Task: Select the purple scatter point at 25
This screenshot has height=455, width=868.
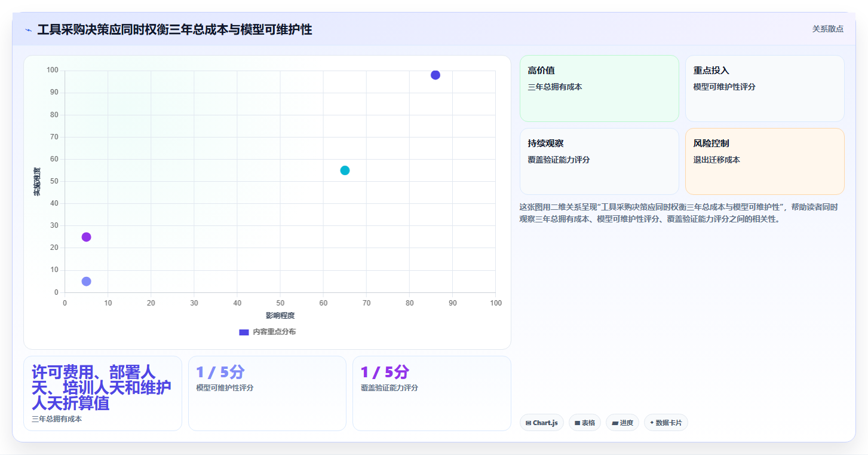Action: pos(86,237)
